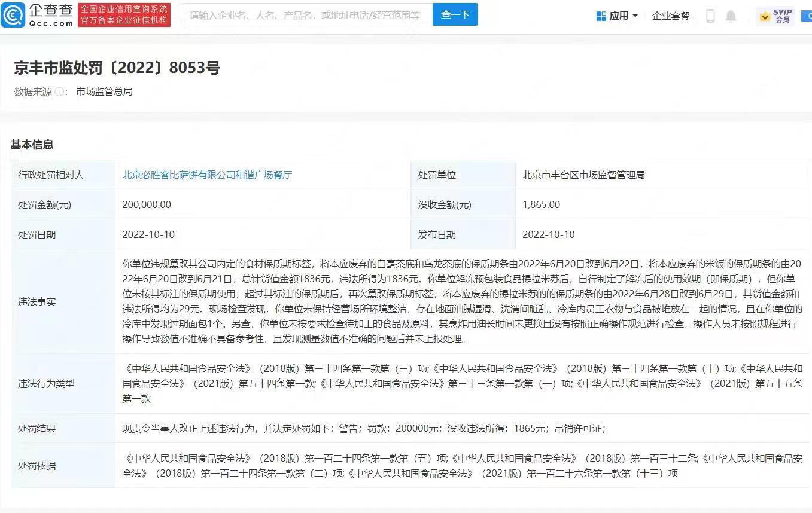Click the 处罚结果 label cell
The image size is (812, 513).
pos(63,429)
